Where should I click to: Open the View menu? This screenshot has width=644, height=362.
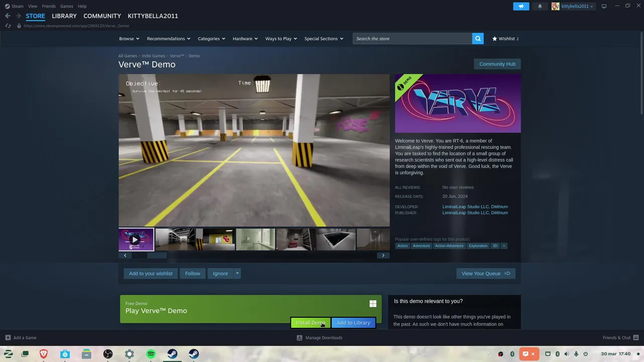click(x=33, y=6)
